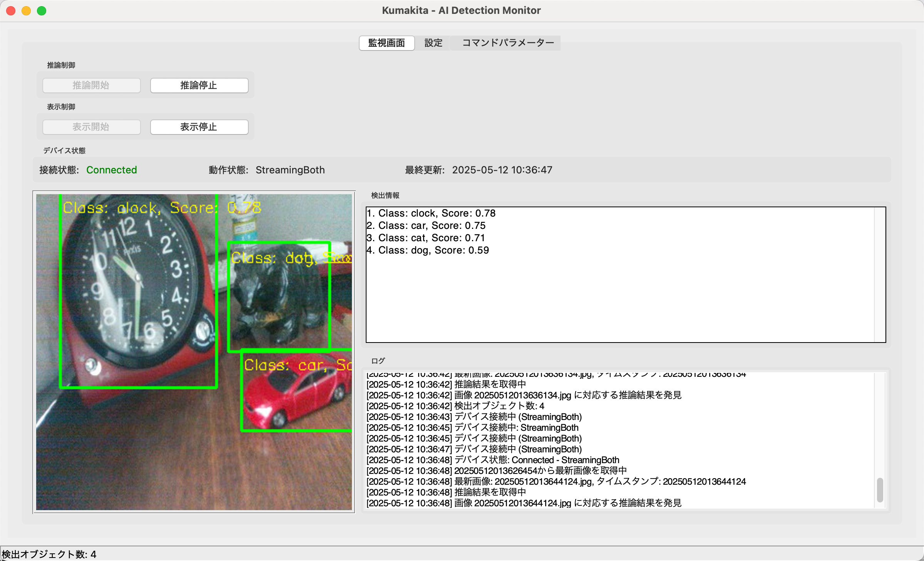924x561 pixels.
Task: Click the 推論停止 button
Action: (x=199, y=85)
